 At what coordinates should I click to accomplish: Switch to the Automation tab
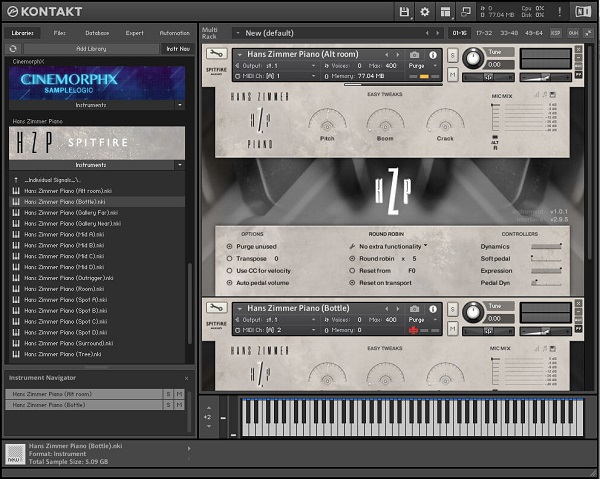174,33
